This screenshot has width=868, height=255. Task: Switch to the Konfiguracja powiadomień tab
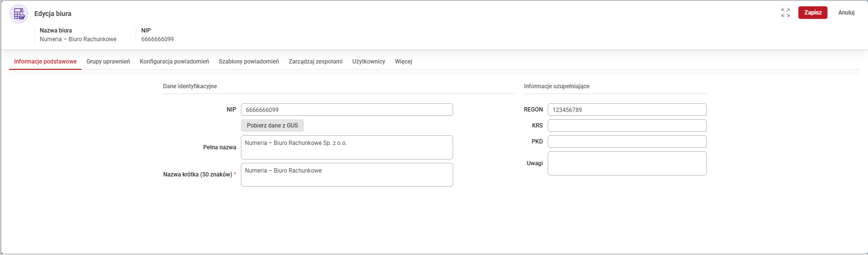(174, 62)
